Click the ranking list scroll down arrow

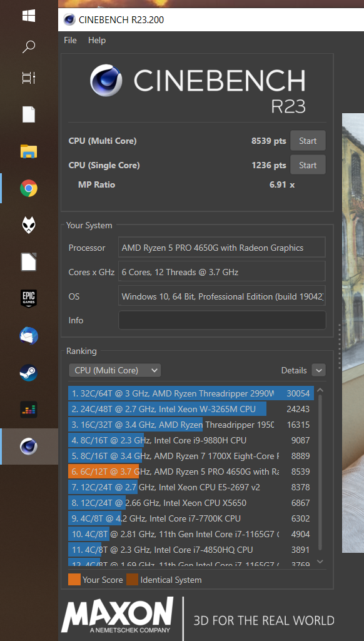(320, 562)
